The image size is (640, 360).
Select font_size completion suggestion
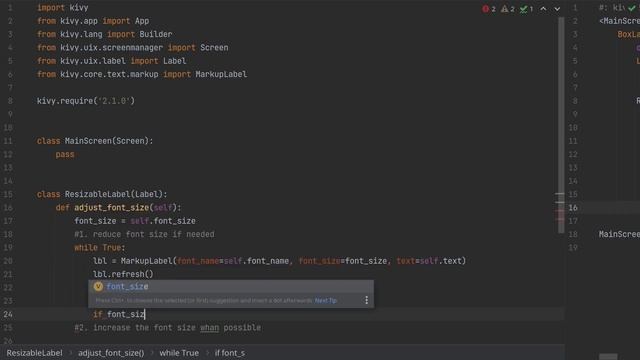pyautogui.click(x=231, y=287)
